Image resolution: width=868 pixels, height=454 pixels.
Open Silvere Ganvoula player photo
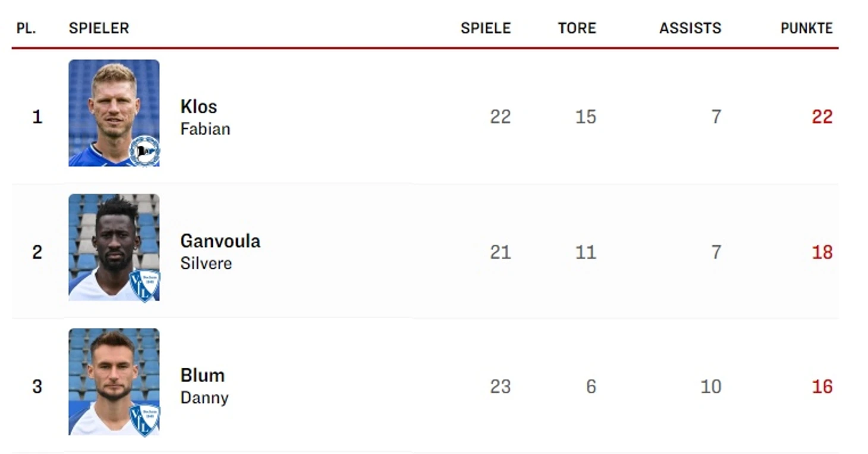click(114, 248)
